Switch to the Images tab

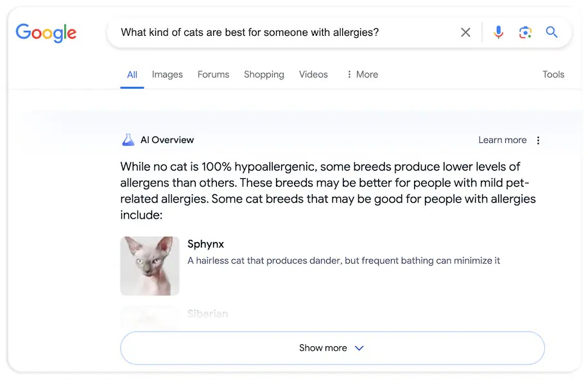pos(167,74)
